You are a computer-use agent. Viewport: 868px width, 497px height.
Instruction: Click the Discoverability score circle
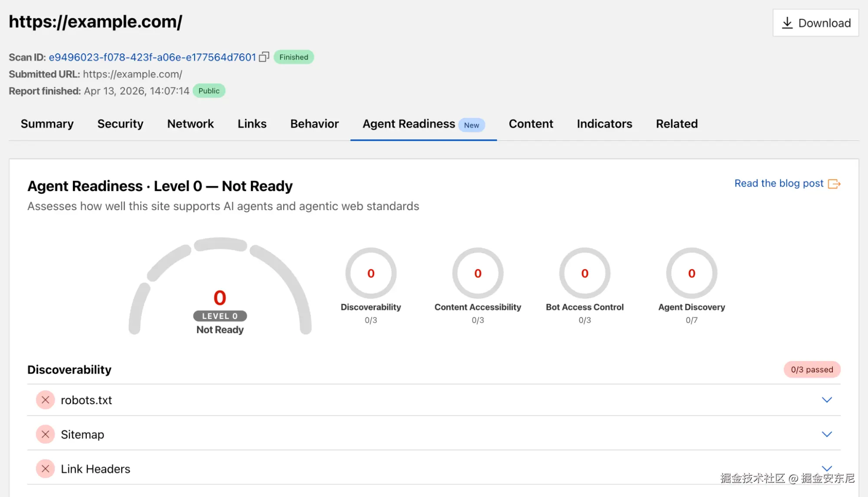point(370,273)
